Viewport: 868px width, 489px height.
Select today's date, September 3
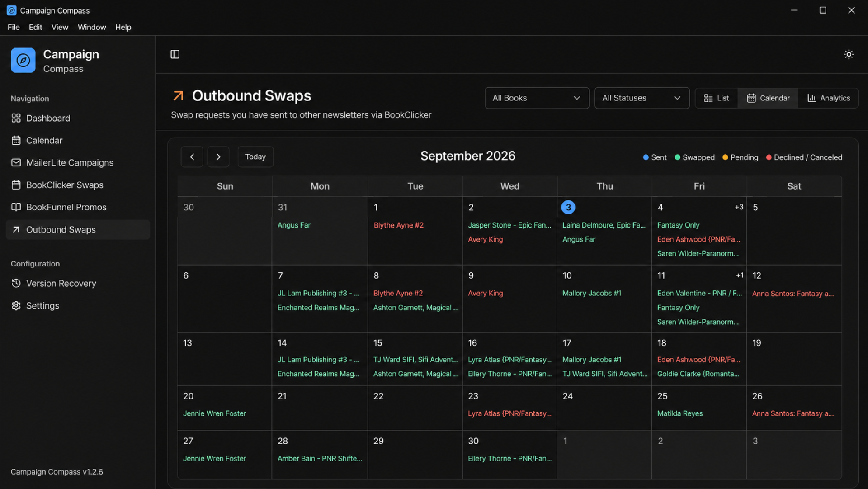click(x=568, y=207)
